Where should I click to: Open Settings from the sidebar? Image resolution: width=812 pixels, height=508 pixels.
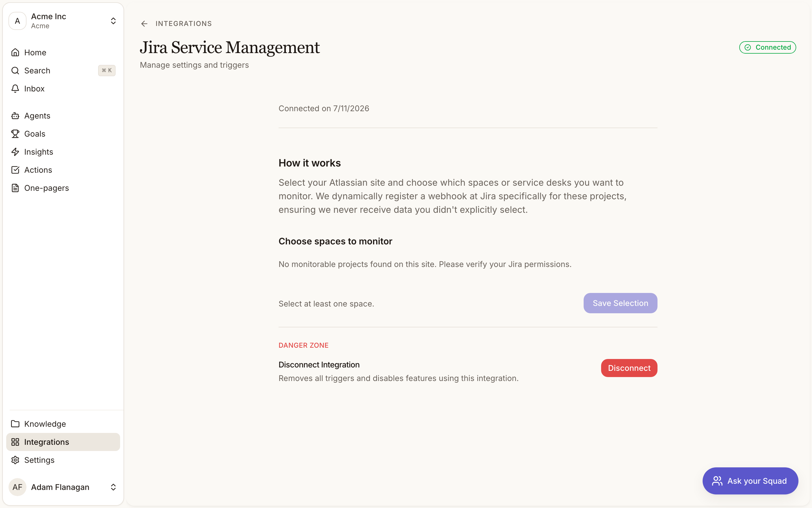click(x=63, y=460)
